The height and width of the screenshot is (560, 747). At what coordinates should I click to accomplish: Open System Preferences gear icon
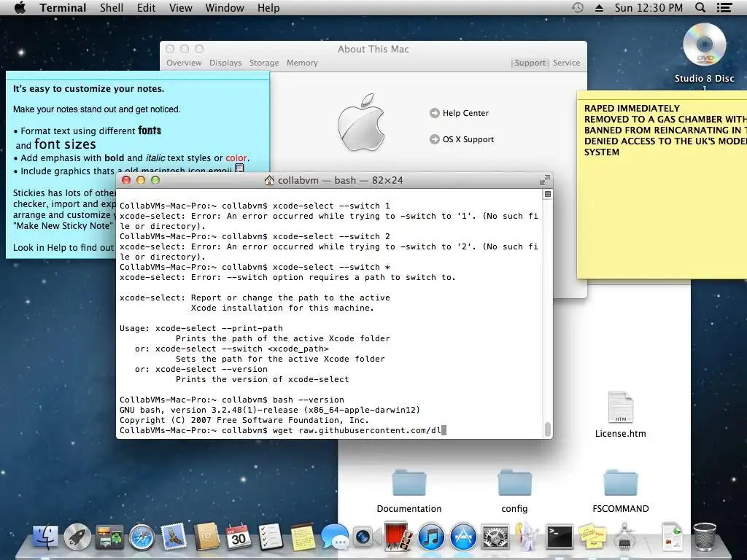tap(495, 537)
